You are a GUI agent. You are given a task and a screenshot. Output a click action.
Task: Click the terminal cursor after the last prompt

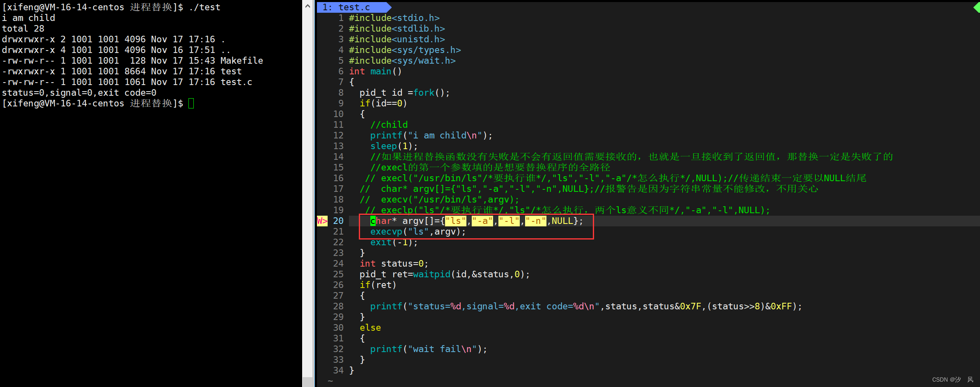click(x=191, y=103)
